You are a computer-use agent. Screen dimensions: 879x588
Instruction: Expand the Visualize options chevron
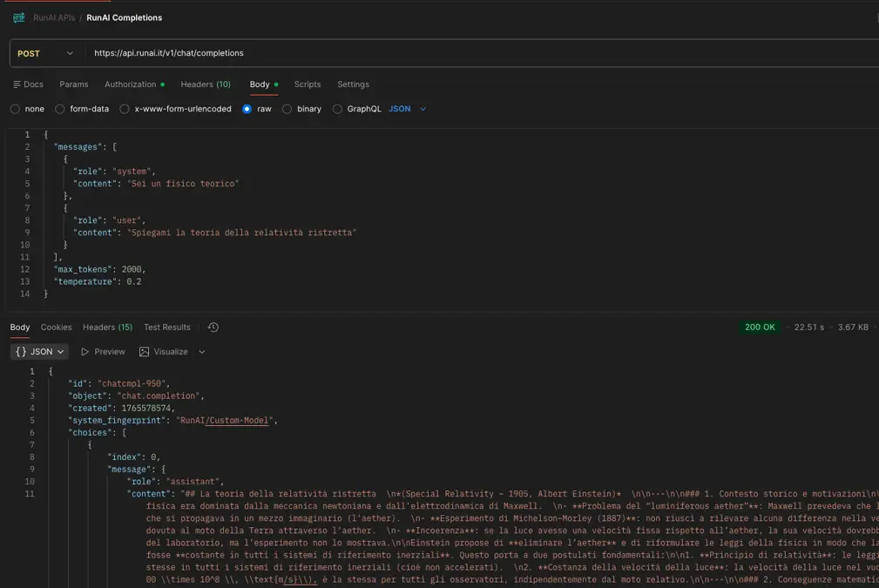[200, 351]
